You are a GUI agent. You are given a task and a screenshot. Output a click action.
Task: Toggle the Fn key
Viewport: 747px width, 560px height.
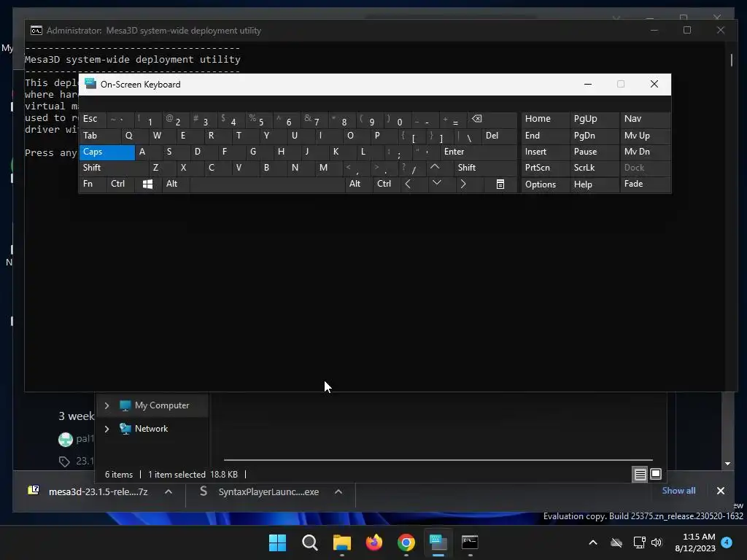(93, 184)
